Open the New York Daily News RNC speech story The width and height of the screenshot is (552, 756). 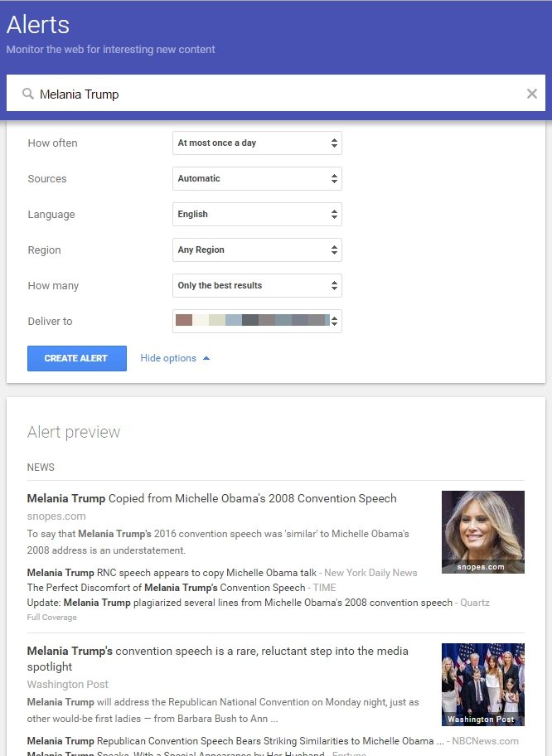click(172, 573)
